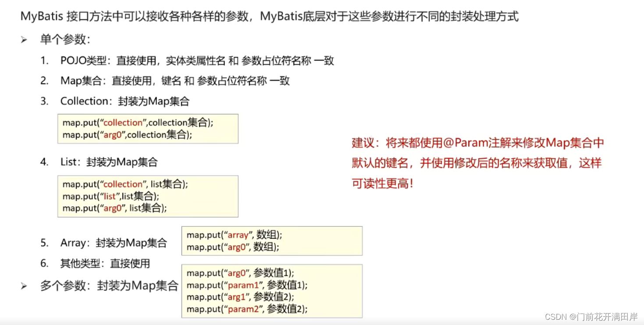Select "Collection：封装为Map集合" item
Viewport: 644px width, 325px height.
pyautogui.click(x=125, y=101)
